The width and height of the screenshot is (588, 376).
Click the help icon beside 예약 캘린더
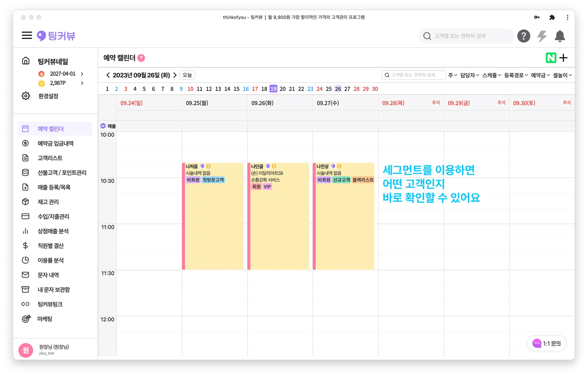141,58
